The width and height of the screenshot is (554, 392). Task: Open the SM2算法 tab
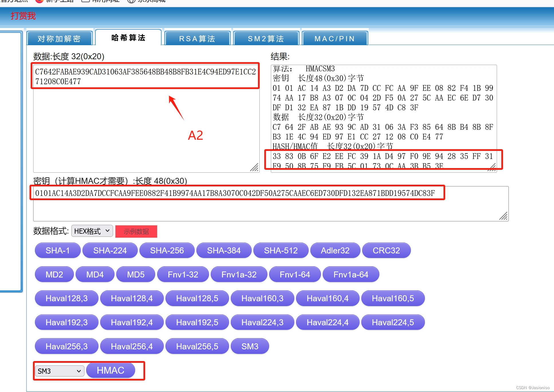pos(266,38)
